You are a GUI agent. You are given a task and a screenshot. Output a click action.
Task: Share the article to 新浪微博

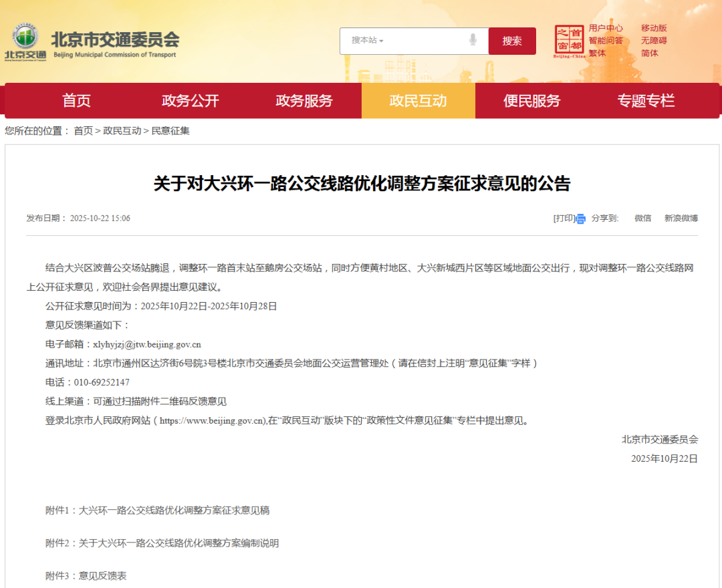[681, 218]
